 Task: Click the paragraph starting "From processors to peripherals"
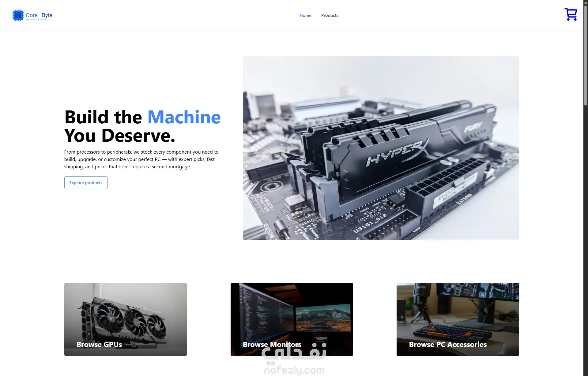tap(141, 159)
